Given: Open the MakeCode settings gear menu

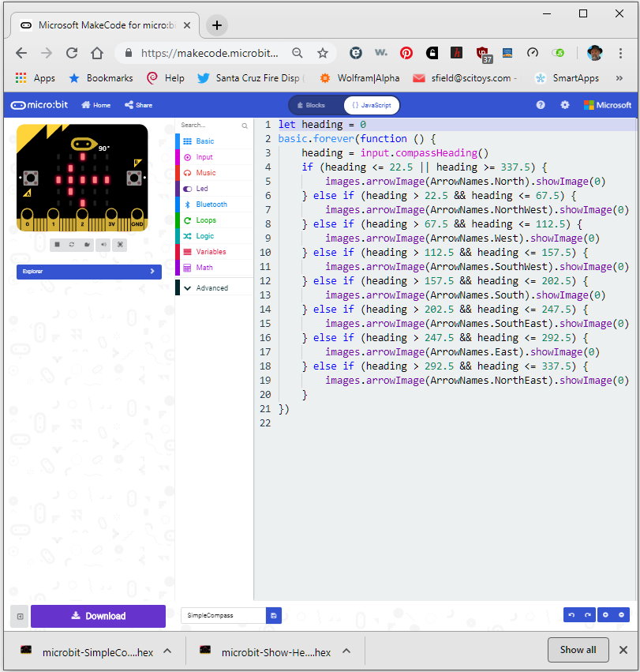Looking at the screenshot, I should click(x=566, y=103).
